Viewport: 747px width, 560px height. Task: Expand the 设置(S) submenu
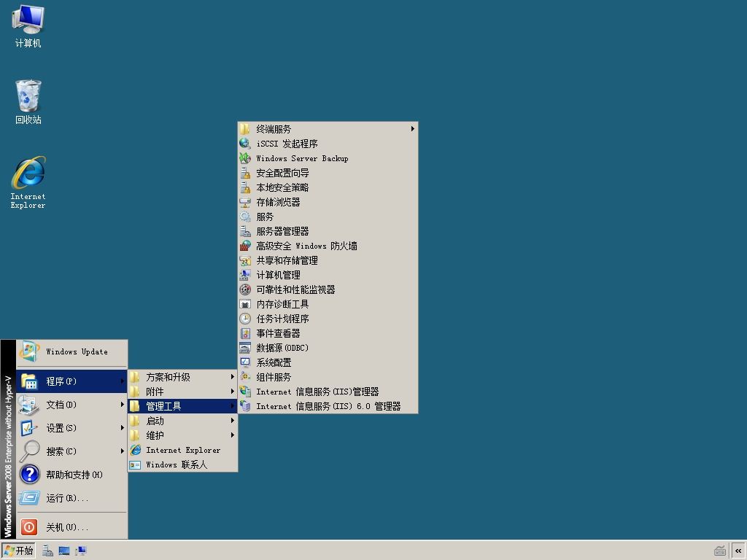72,428
